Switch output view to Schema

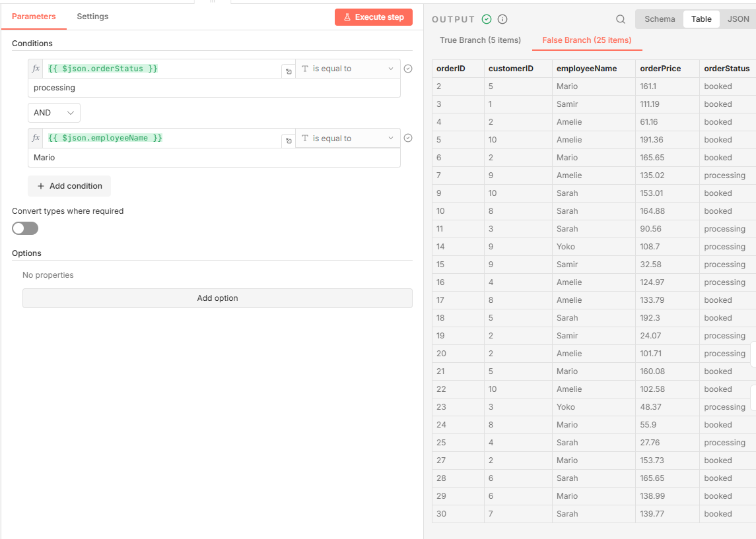660,19
